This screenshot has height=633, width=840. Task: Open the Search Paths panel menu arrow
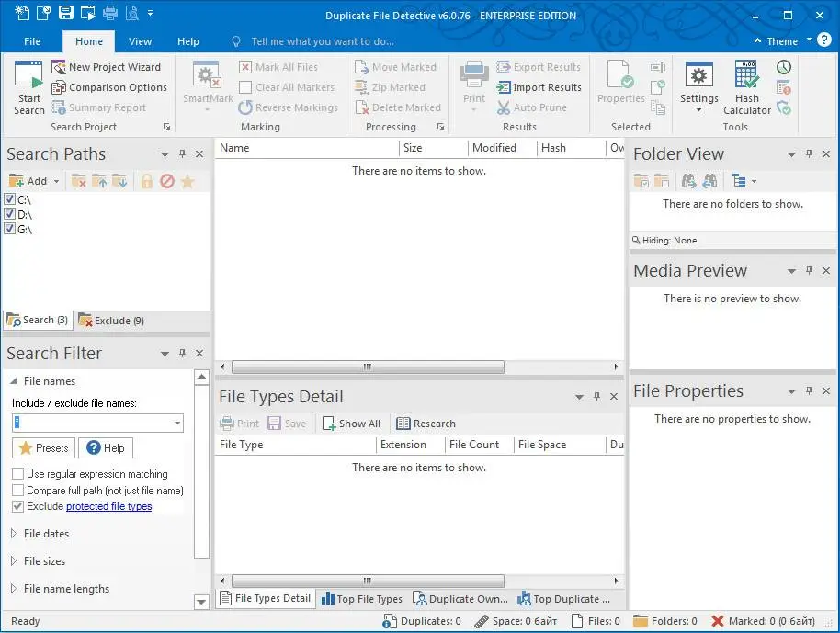click(165, 154)
